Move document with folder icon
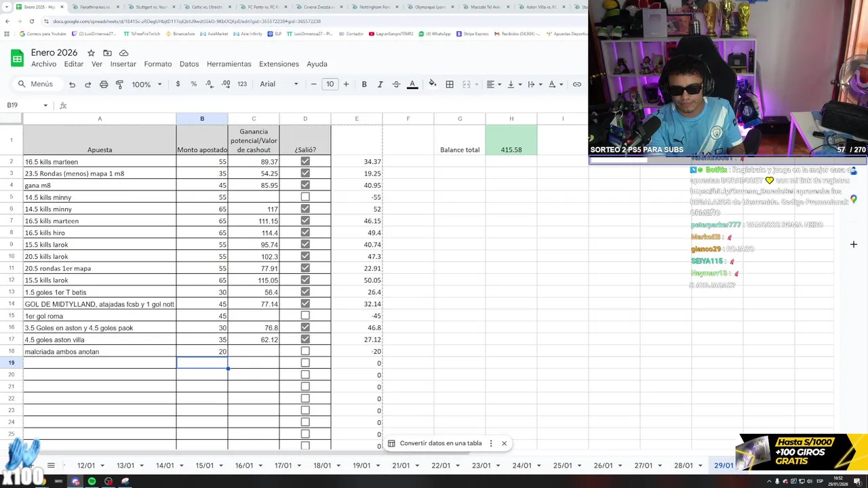The height and width of the screenshot is (488, 868). (107, 53)
